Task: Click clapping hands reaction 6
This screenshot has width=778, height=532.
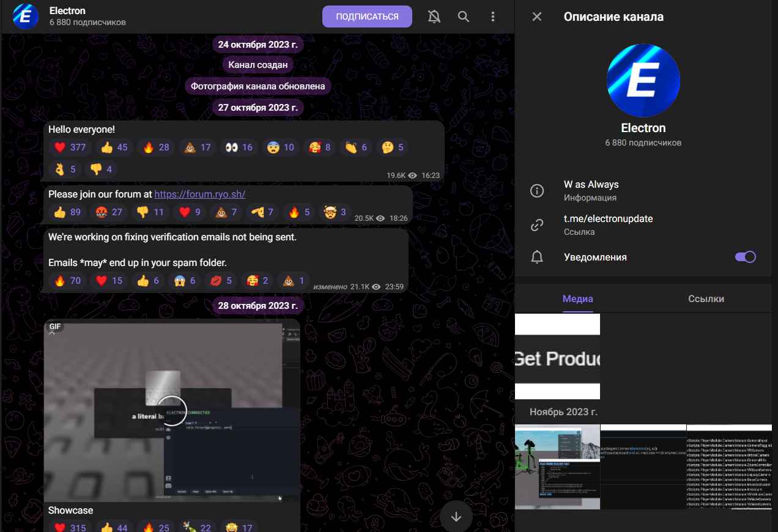Action: click(356, 147)
